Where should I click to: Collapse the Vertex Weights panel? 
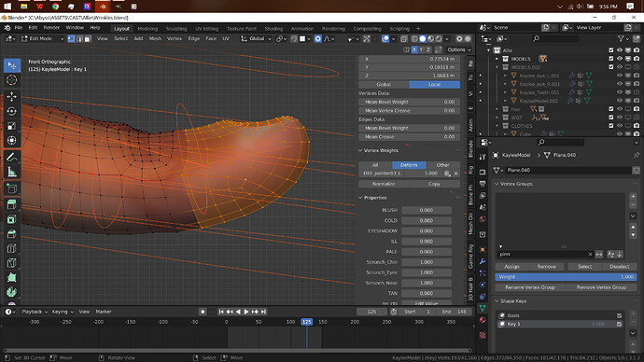[x=360, y=150]
